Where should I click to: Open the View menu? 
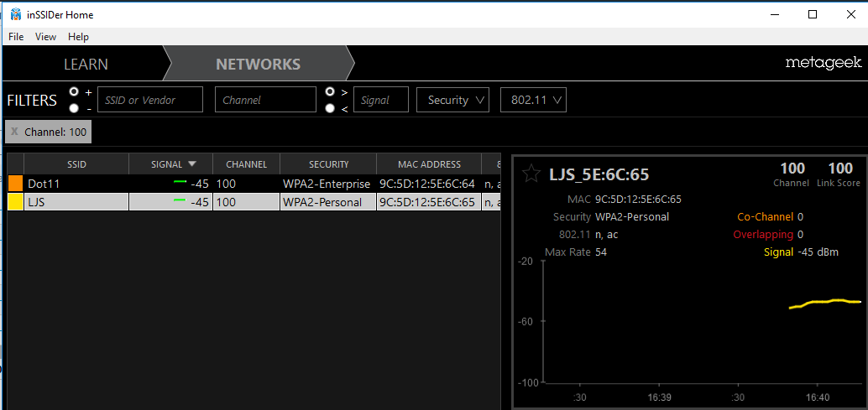click(46, 36)
